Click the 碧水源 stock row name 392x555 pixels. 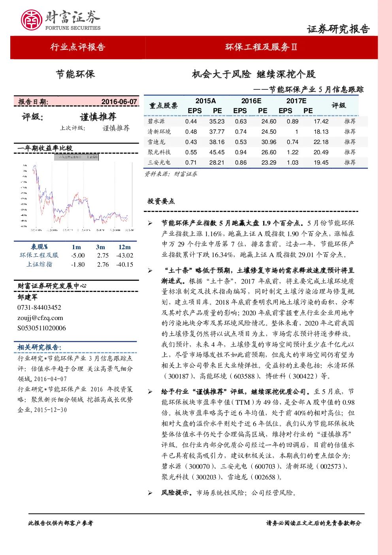[156, 121]
